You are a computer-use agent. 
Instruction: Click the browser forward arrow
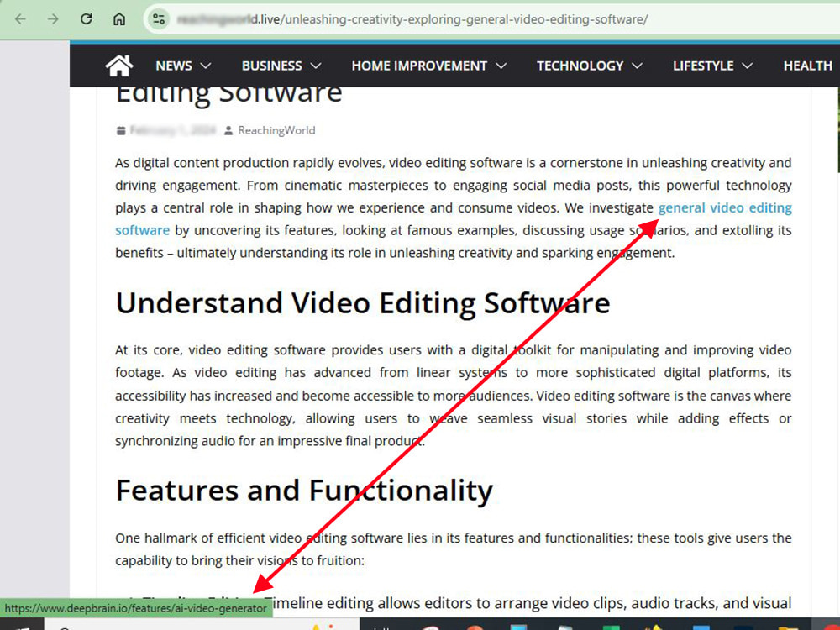click(x=53, y=19)
